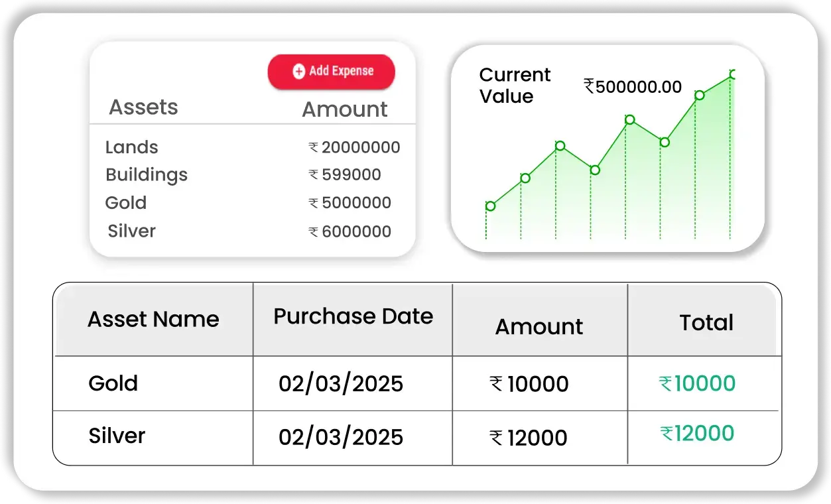Click the Add Expense button

pyautogui.click(x=332, y=71)
